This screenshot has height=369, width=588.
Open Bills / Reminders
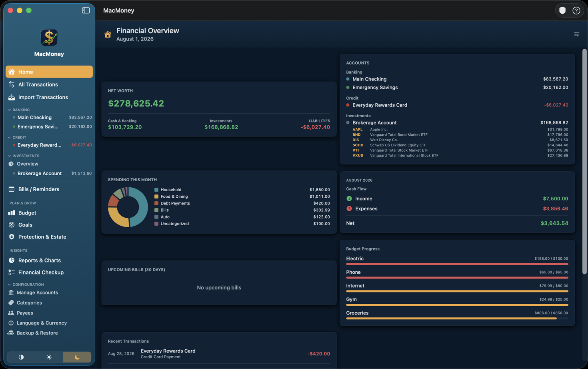pos(49,189)
